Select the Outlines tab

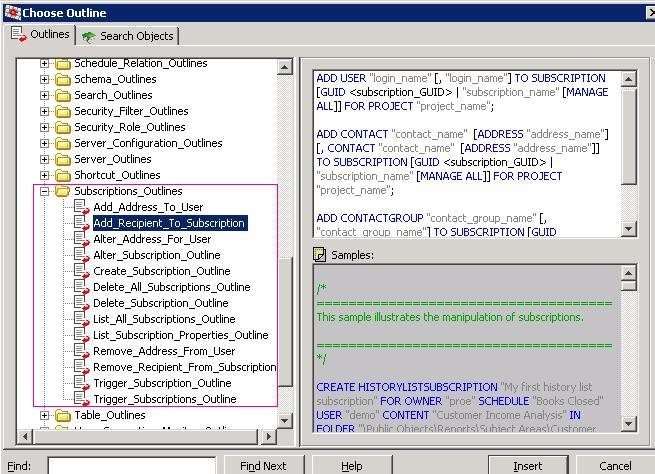[x=41, y=35]
